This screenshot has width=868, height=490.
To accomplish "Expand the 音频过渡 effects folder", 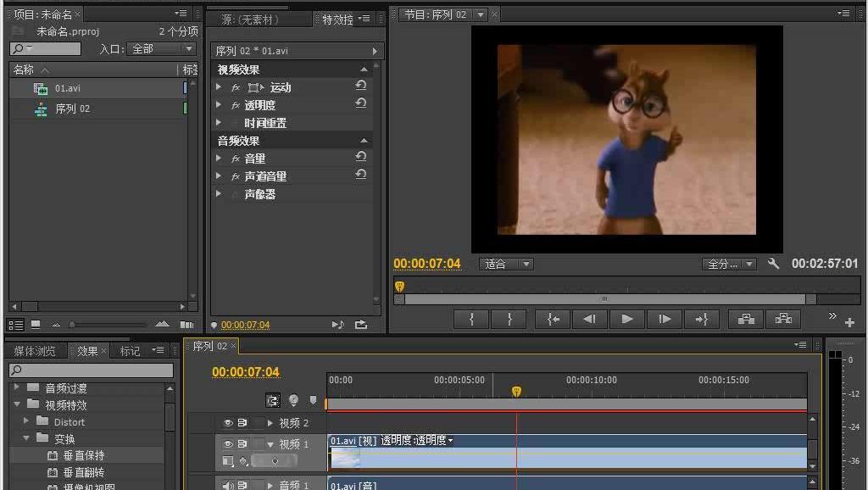I will click(17, 387).
